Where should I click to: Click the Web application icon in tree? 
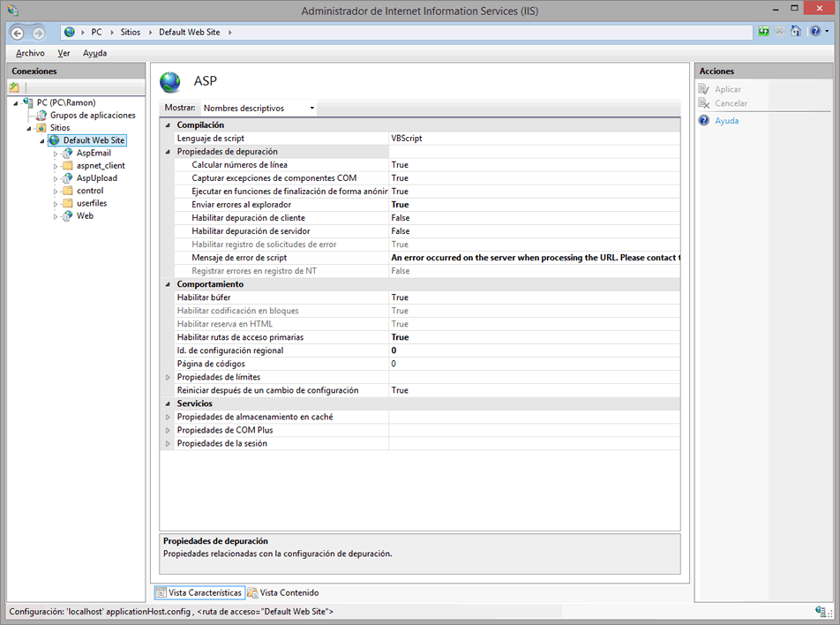[x=67, y=215]
